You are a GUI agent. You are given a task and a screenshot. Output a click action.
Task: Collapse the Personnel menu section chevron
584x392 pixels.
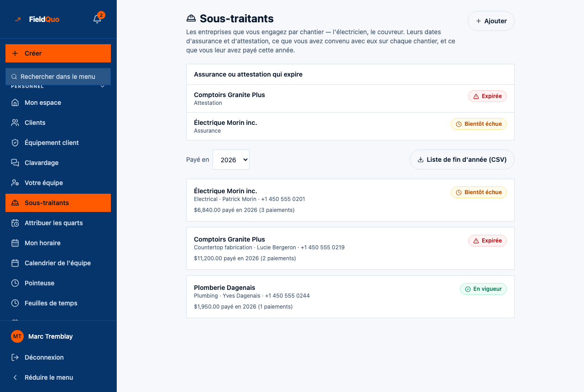[x=103, y=86]
